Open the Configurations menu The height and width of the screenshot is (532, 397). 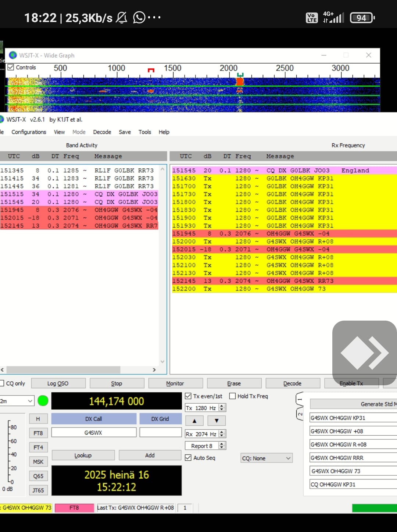(x=29, y=132)
